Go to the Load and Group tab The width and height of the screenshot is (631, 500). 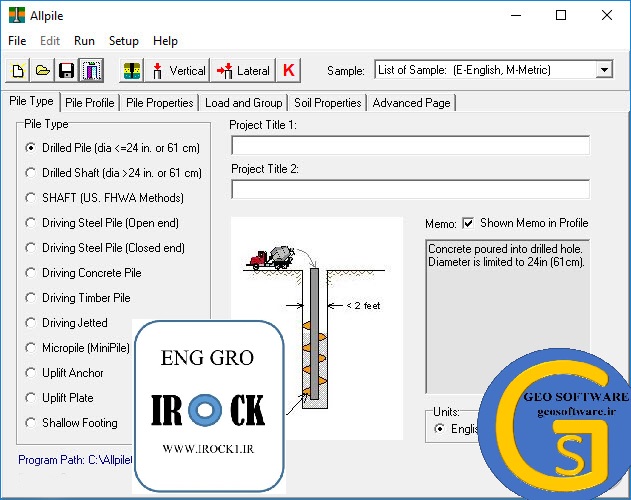click(x=243, y=103)
